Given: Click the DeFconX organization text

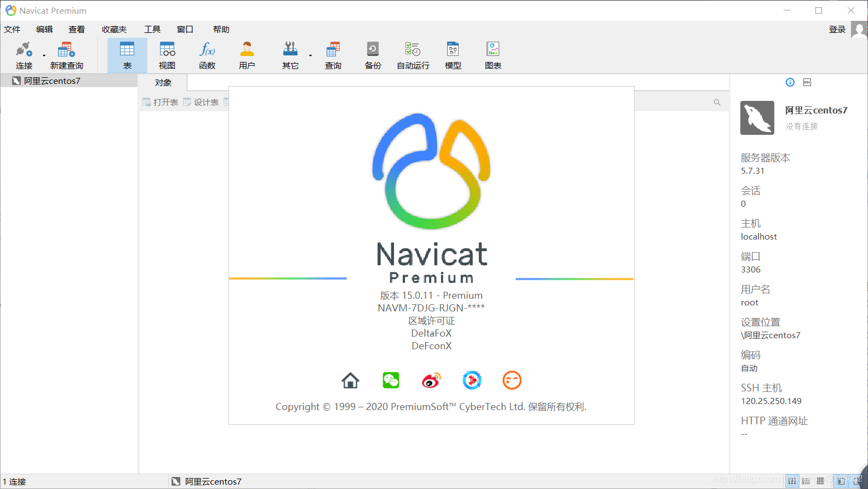Looking at the screenshot, I should pos(431,346).
